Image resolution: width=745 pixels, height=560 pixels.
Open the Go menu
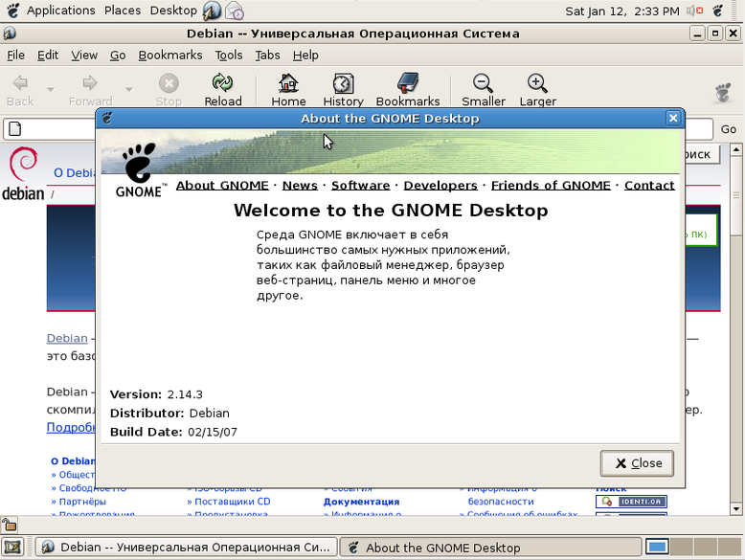tap(118, 56)
